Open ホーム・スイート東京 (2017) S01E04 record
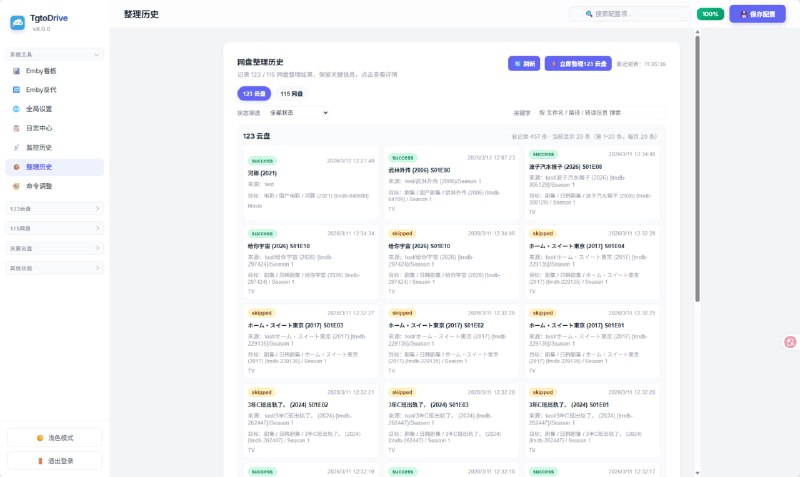The height and width of the screenshot is (477, 800). 592,262
